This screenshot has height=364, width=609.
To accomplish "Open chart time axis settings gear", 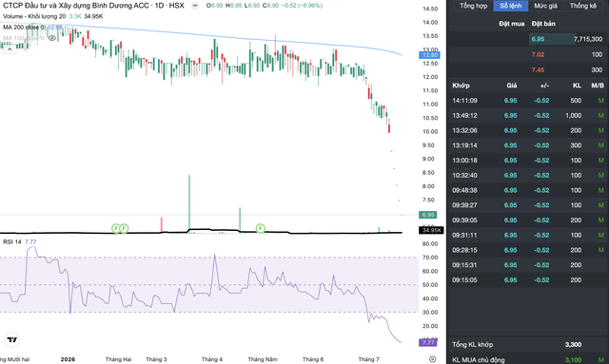I will (432, 359).
